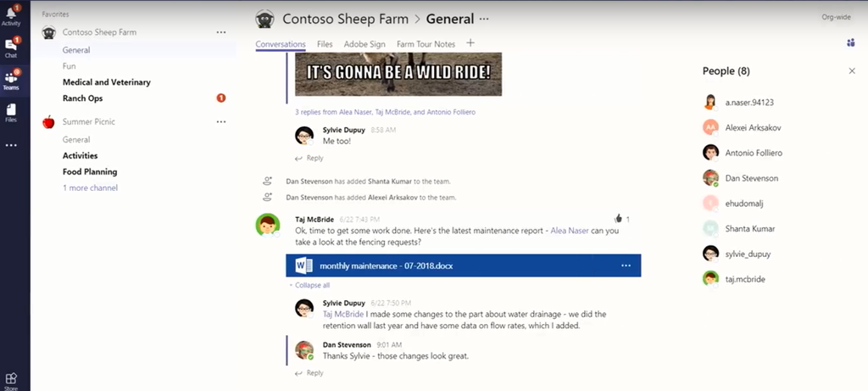Open more apps ellipsis in left rail
The width and height of the screenshot is (868, 391).
(x=11, y=145)
